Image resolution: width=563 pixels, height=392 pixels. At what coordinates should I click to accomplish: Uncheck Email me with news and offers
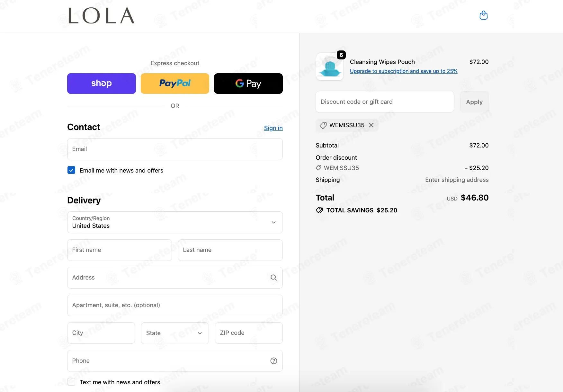point(71,170)
